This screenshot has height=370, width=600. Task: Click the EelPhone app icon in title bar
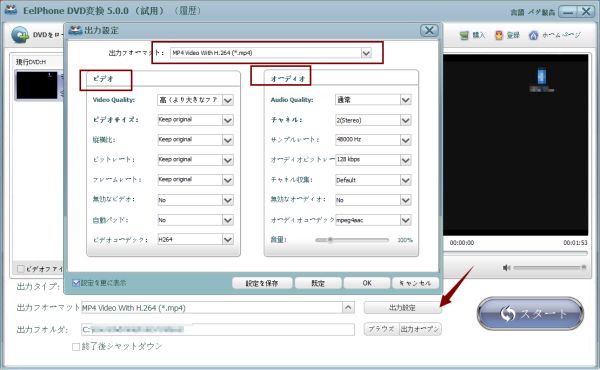coord(11,10)
